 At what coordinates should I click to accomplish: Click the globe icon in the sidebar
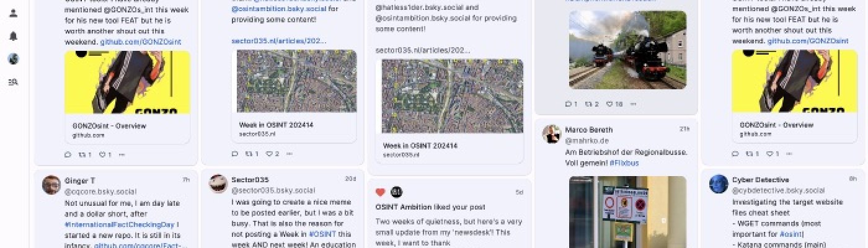click(13, 59)
